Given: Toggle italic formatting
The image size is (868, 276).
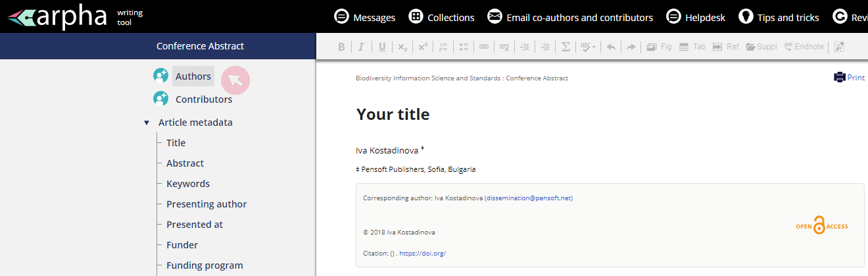Looking at the screenshot, I should 361,47.
